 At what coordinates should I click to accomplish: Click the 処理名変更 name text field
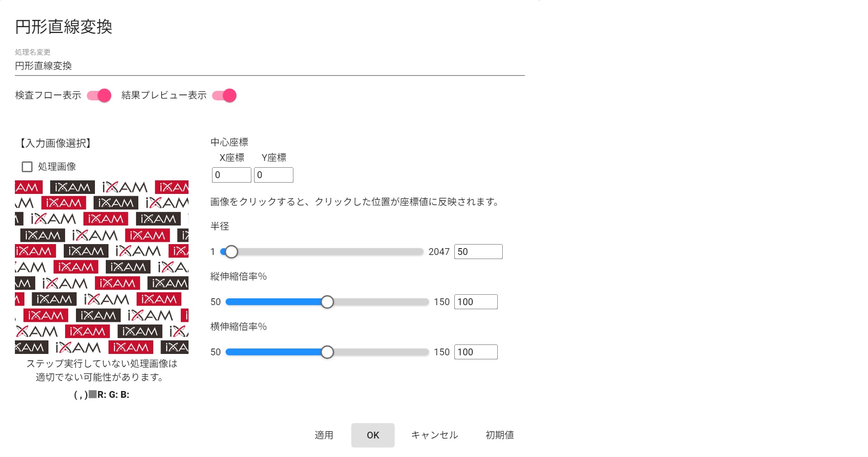tap(269, 66)
